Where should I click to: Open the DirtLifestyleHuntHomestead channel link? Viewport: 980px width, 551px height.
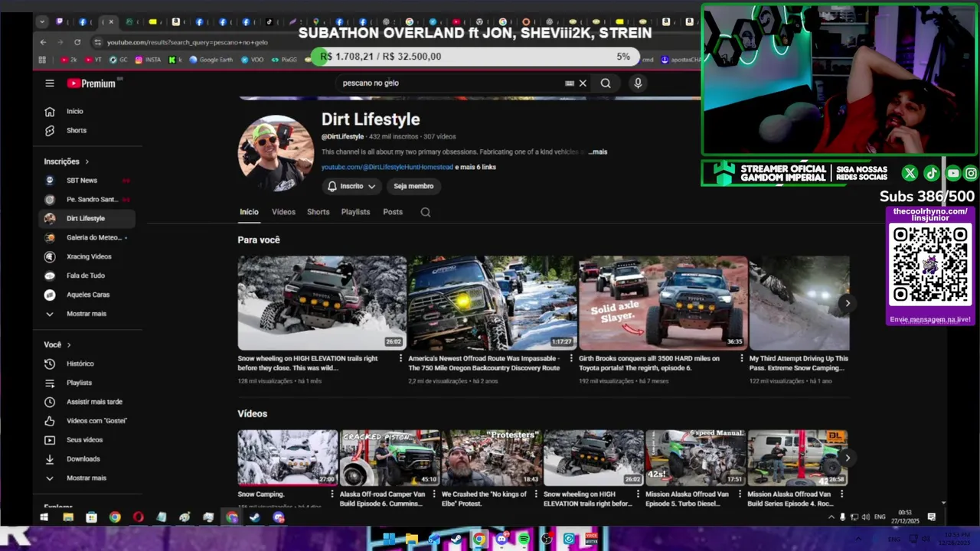387,168
